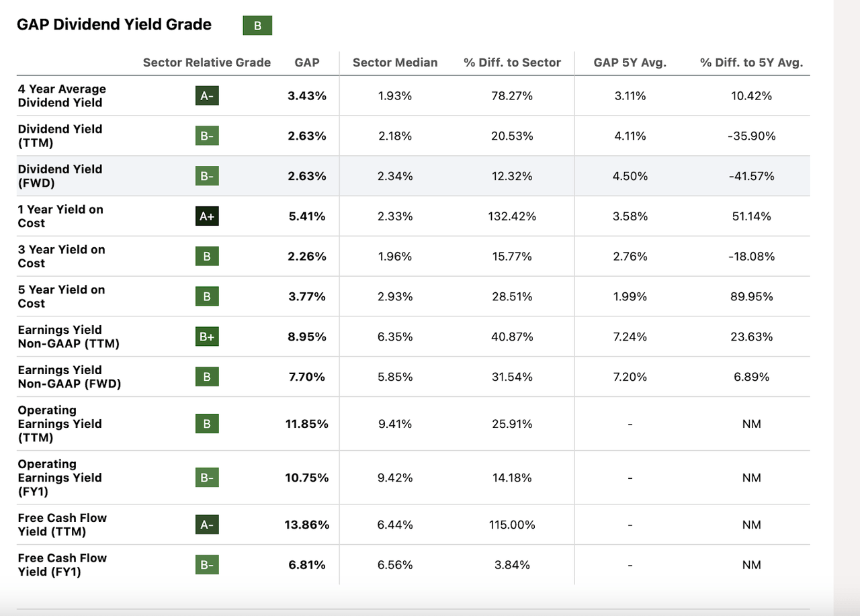The image size is (860, 616).
Task: Click the 6.56% sector median value
Action: coord(395,565)
